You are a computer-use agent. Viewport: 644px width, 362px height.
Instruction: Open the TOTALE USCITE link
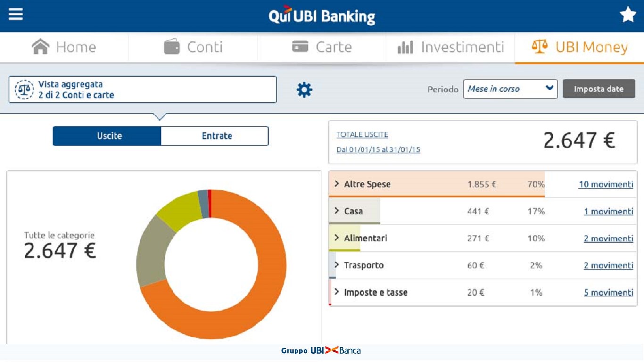pyautogui.click(x=362, y=135)
